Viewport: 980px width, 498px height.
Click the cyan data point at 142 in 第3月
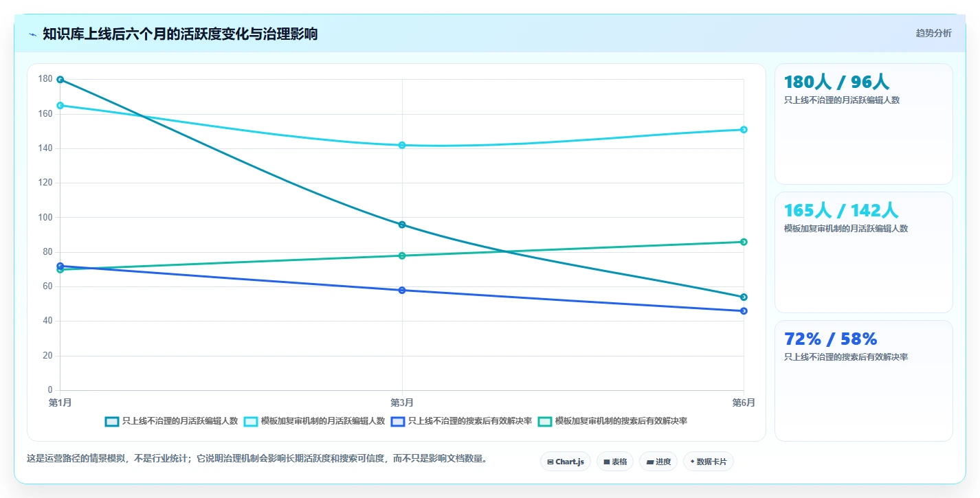click(x=402, y=145)
